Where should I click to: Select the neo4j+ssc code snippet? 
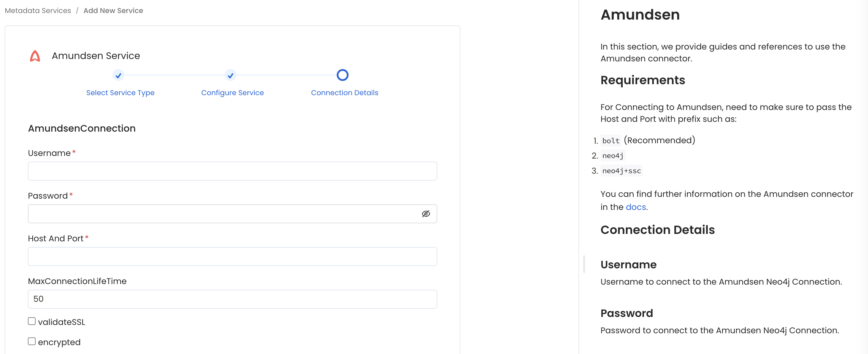click(x=622, y=171)
